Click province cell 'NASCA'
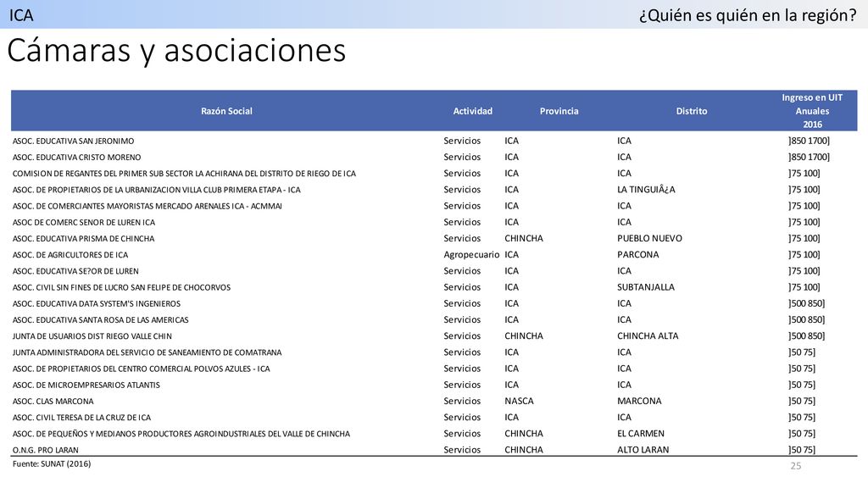Image resolution: width=868 pixels, height=488 pixels. click(x=519, y=401)
